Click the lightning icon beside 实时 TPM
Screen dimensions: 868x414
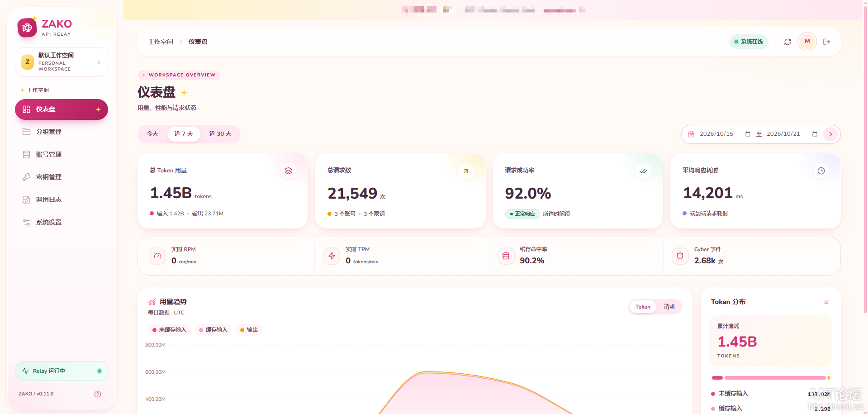(332, 256)
